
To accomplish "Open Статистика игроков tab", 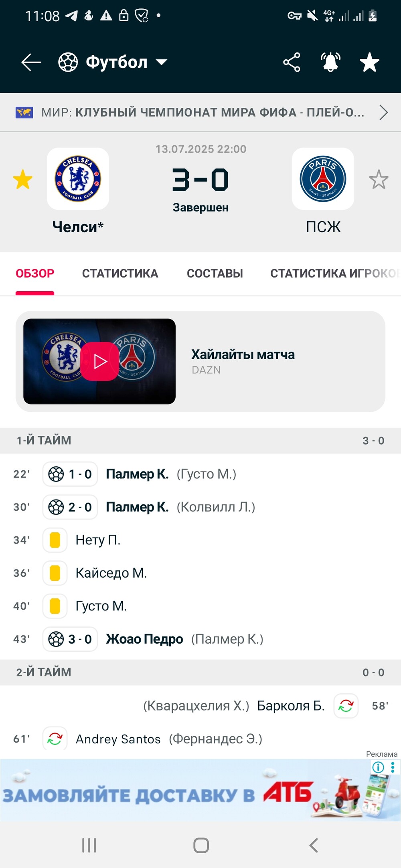I will point(335,274).
